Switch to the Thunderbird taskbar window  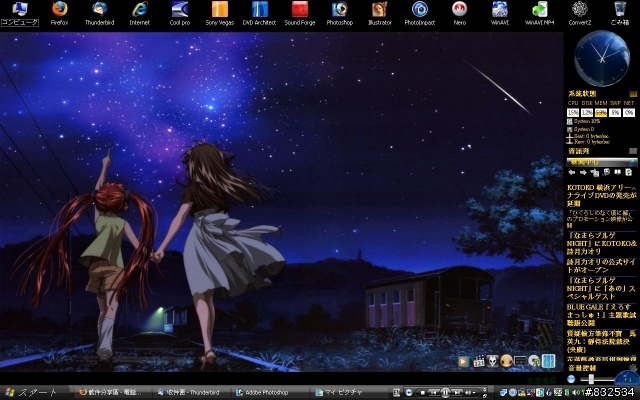(189, 393)
